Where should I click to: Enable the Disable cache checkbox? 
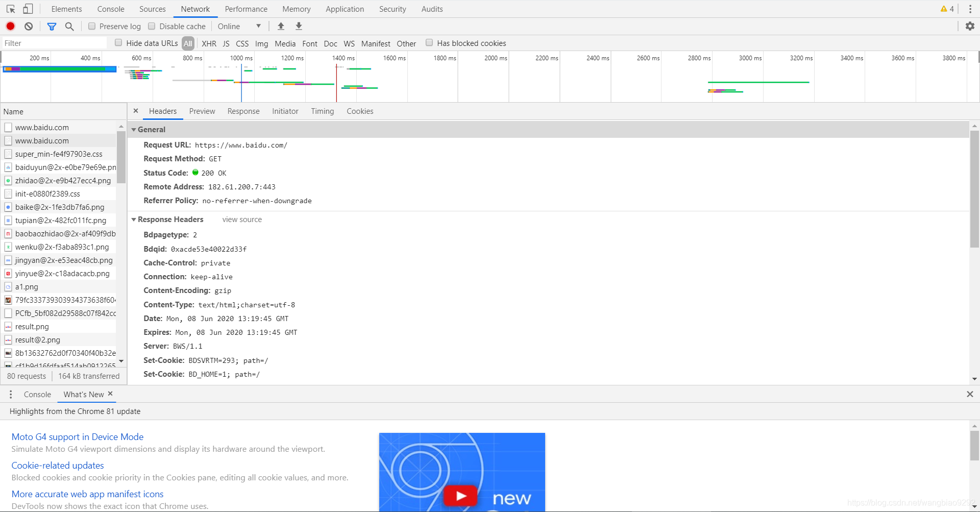click(x=152, y=26)
